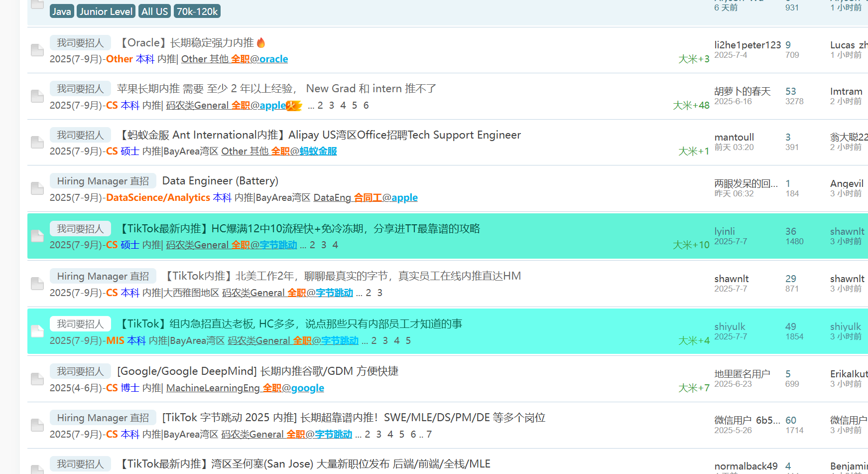Open the Google DeepMind 长期内推 thread
This screenshot has width=868, height=474.
coord(257,371)
